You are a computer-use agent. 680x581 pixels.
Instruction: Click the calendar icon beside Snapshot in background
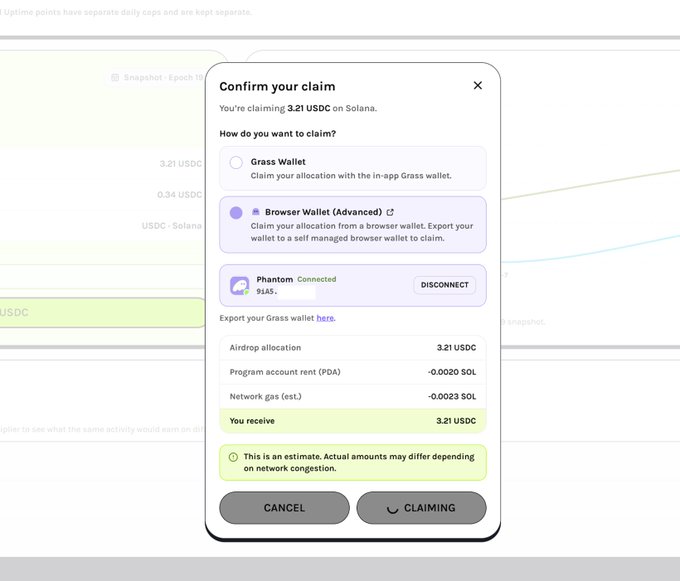click(x=115, y=77)
